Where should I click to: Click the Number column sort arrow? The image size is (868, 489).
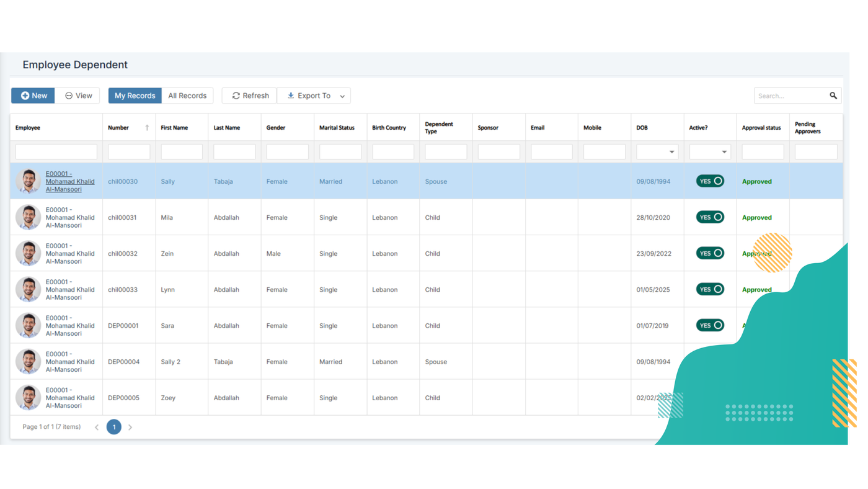(x=147, y=128)
